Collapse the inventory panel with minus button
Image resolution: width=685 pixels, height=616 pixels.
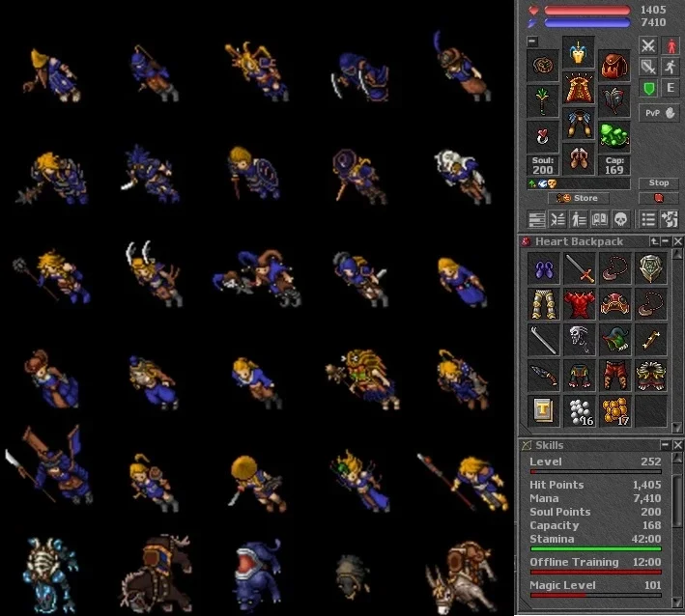click(532, 42)
